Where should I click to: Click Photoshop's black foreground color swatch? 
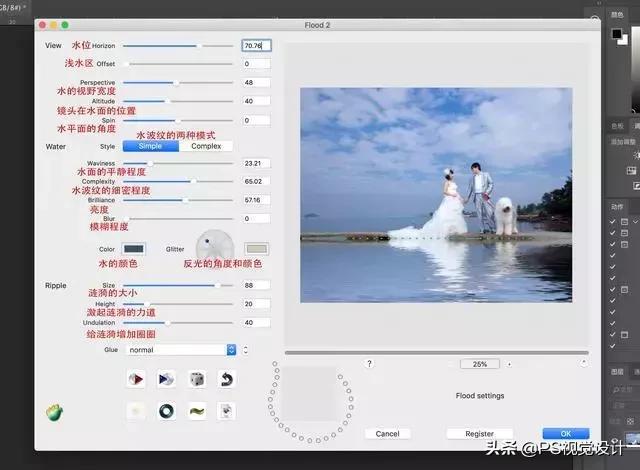pyautogui.click(x=617, y=34)
